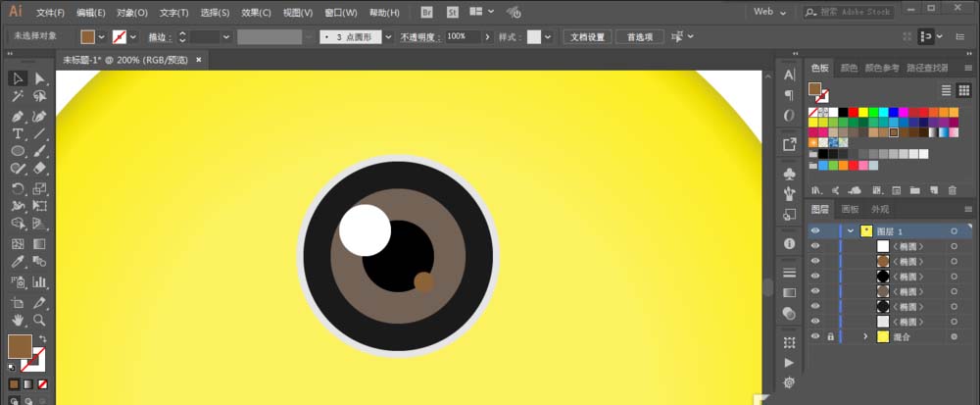Open the stroke weight dropdown
980x405 pixels.
point(226,37)
